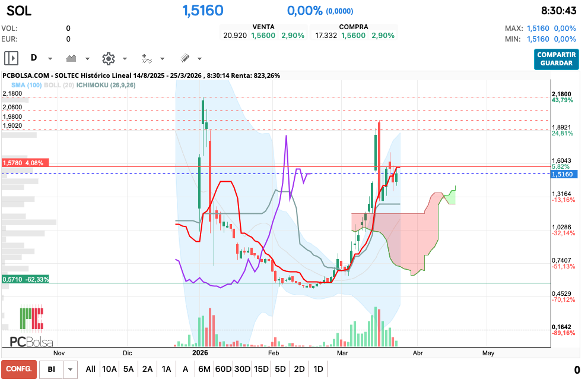588x382 pixels.
Task: Expand the chart type dropdown arrow
Action: pyautogui.click(x=87, y=59)
